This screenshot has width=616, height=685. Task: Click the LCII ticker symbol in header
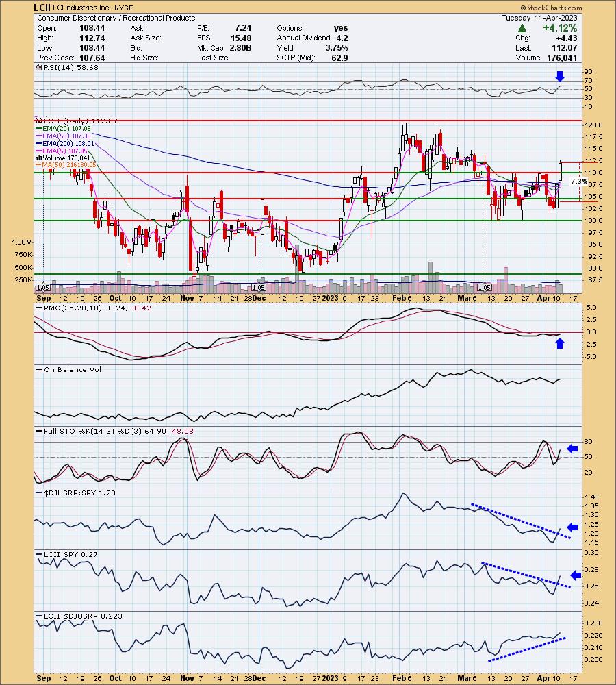click(43, 8)
